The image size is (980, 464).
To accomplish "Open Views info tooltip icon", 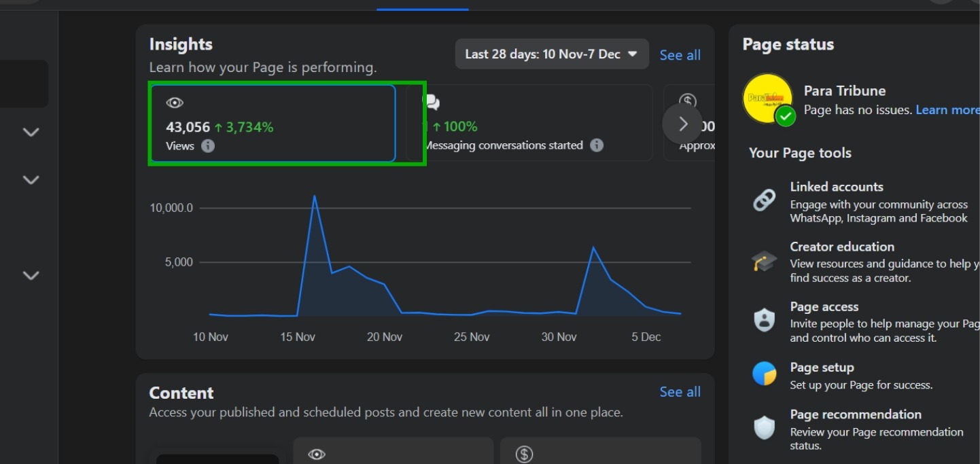I will [x=208, y=145].
